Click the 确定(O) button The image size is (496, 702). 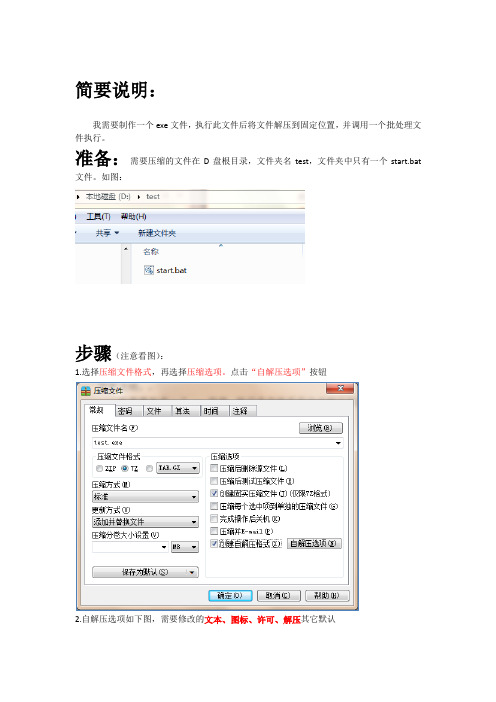click(x=231, y=596)
